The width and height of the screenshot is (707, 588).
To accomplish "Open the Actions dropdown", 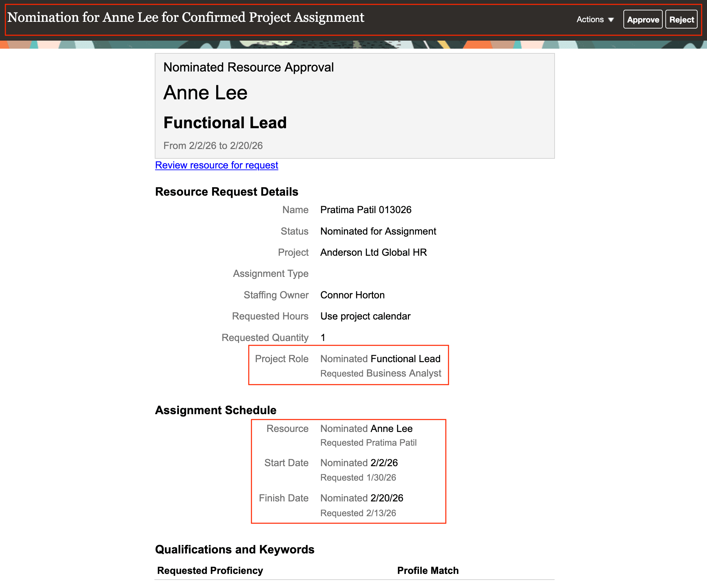I will click(x=590, y=19).
